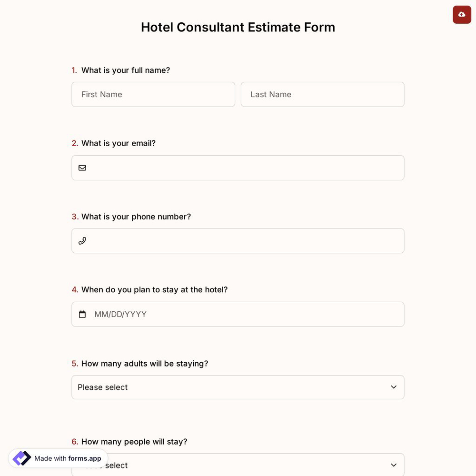Viewport: 476px width, 476px height.
Task: Click the Last Name input field
Action: tap(322, 94)
